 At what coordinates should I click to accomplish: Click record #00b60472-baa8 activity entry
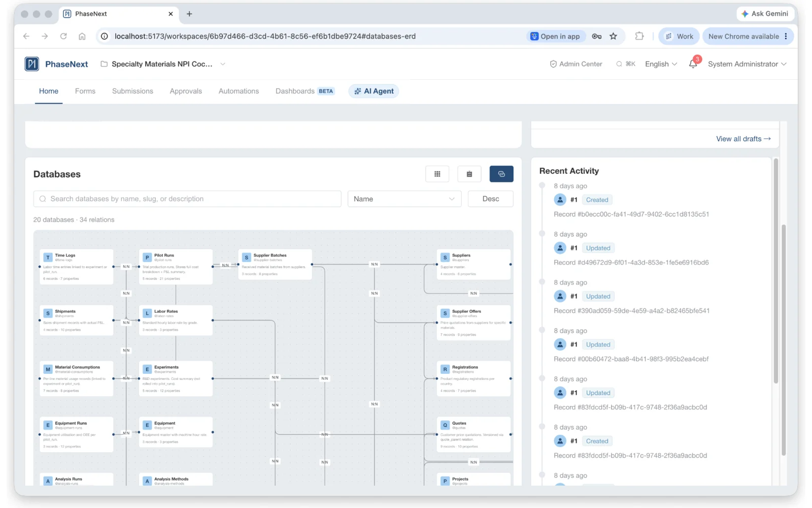coord(631,359)
